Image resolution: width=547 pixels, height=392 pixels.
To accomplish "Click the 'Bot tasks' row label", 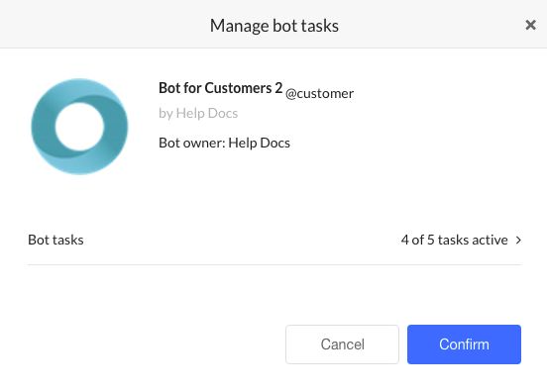I will click(x=55, y=240).
